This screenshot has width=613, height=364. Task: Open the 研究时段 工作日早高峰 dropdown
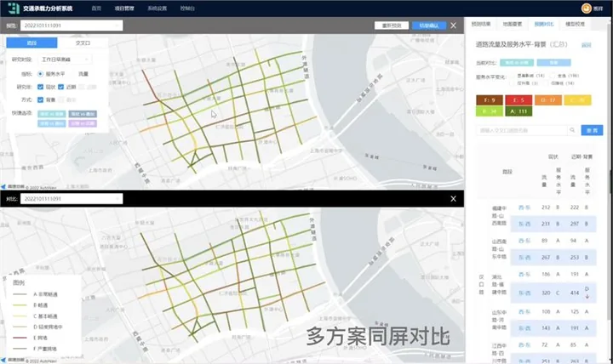65,60
